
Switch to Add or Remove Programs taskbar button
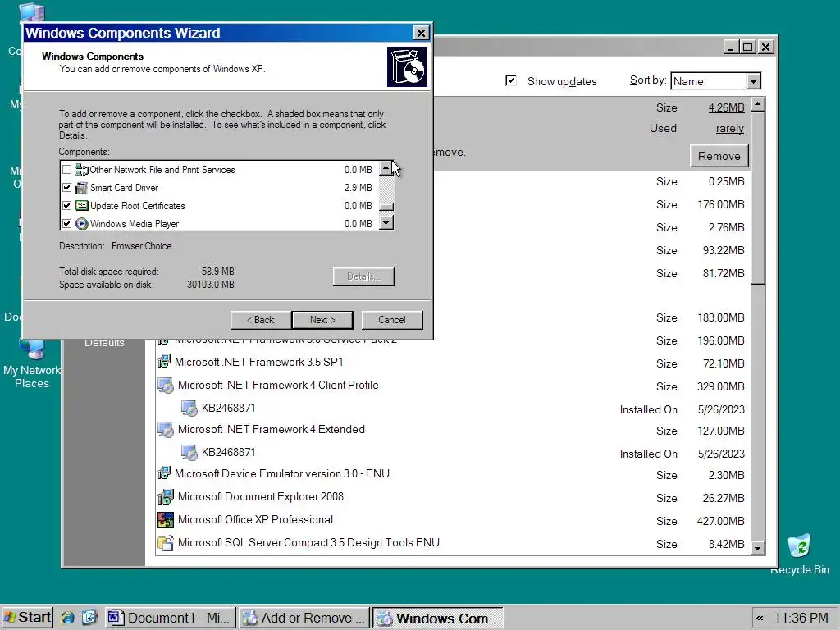tap(304, 618)
